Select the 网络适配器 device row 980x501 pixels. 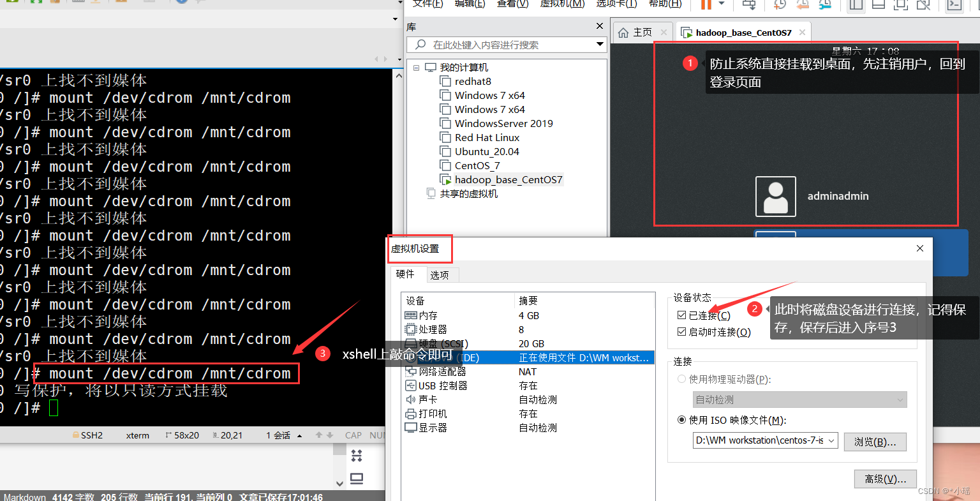[x=530, y=371]
